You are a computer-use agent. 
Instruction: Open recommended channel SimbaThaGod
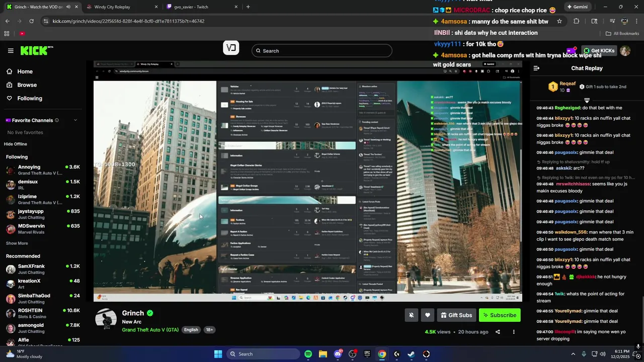(43, 299)
